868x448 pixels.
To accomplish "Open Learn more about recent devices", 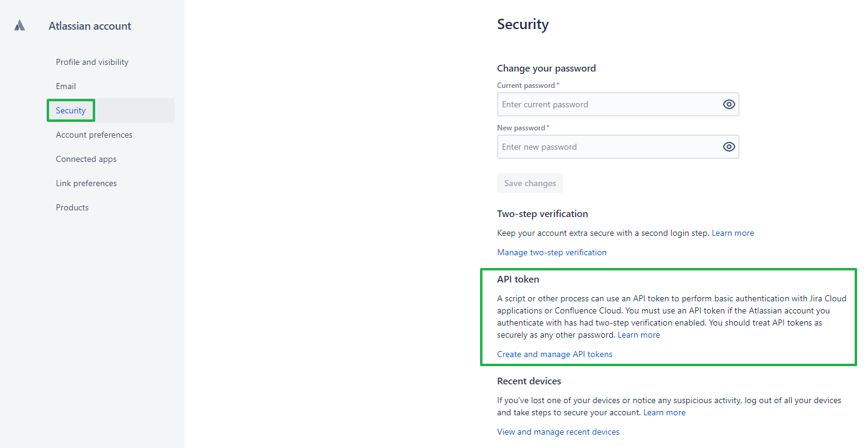I will (x=664, y=412).
